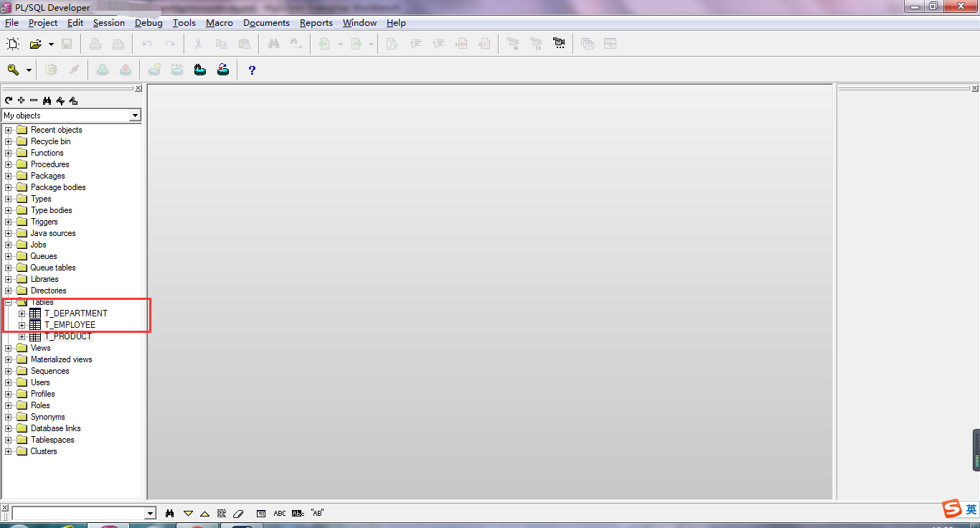The image size is (980, 528).
Task: Select the Synonyms folder
Action: (47, 417)
